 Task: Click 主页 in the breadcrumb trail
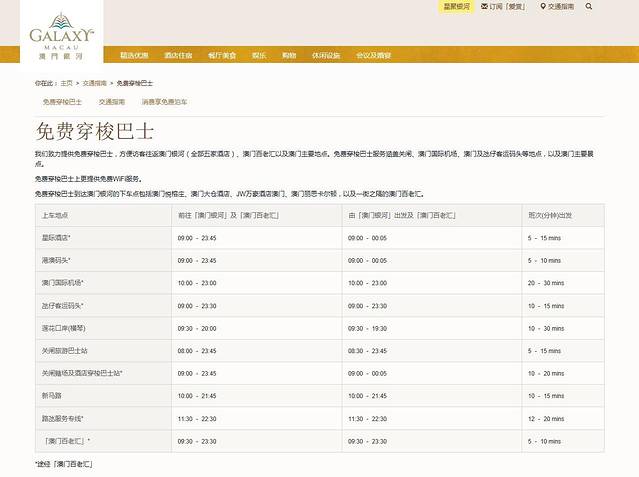[x=67, y=83]
